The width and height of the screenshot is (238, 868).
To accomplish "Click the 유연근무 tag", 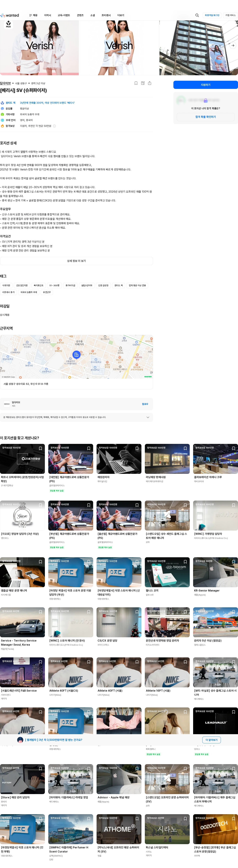I will click(47, 292).
